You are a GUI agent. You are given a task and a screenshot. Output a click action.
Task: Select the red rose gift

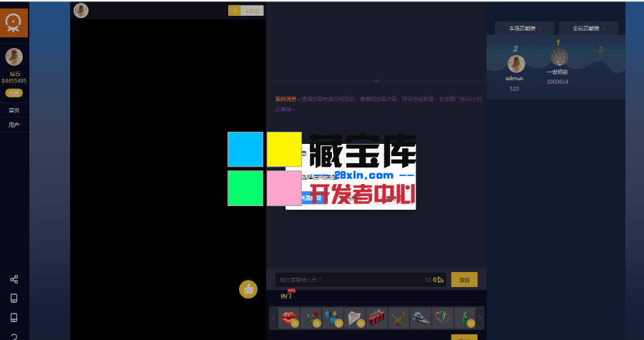pyautogui.click(x=311, y=318)
